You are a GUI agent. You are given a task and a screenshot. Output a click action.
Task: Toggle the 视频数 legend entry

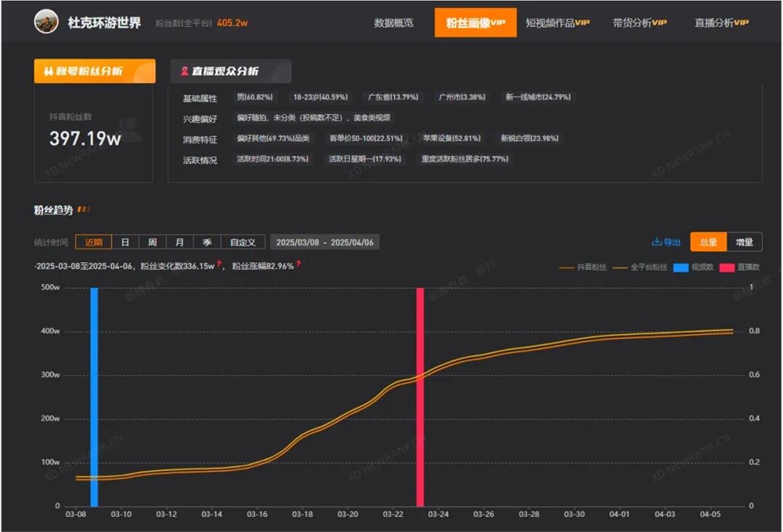click(x=689, y=265)
